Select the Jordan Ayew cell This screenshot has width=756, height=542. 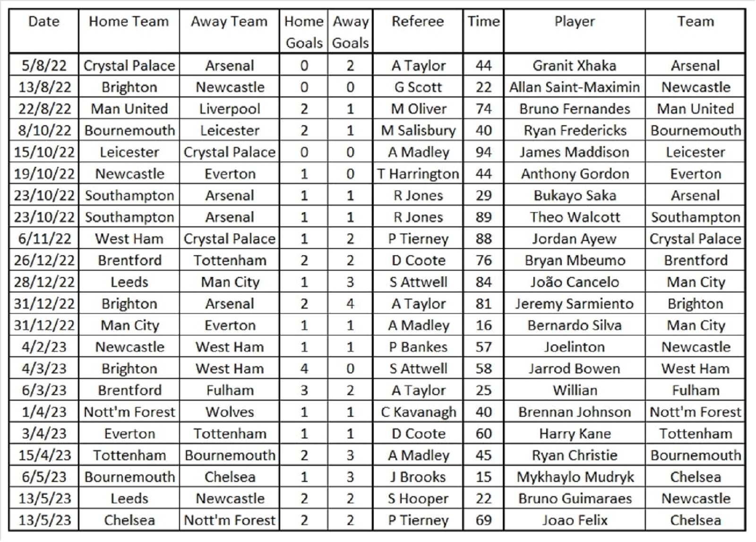(x=575, y=239)
